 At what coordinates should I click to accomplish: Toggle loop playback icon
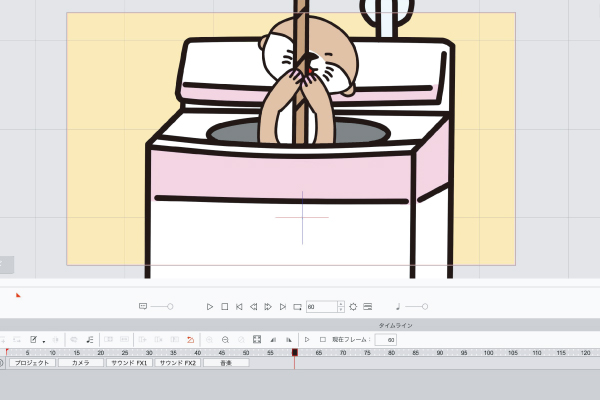pos(297,307)
